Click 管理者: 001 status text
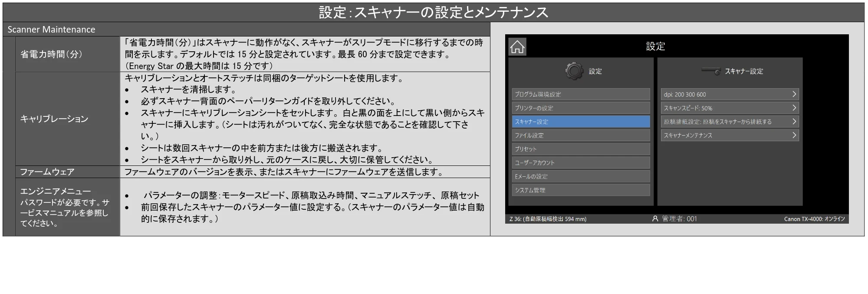The image size is (868, 294). pos(679,218)
